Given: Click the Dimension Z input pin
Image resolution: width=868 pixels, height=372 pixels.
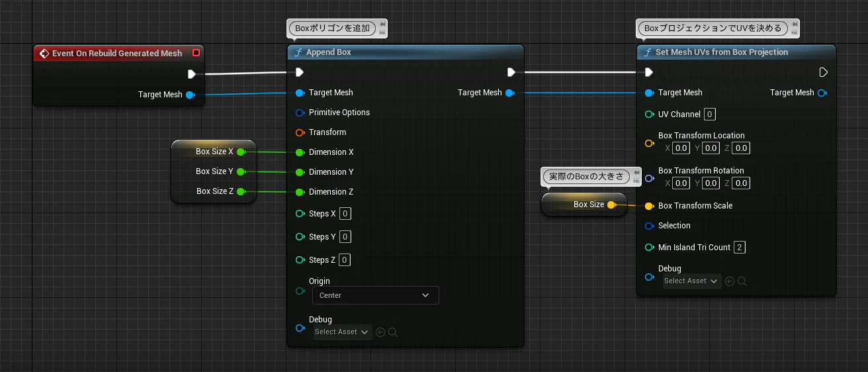Looking at the screenshot, I should click(x=300, y=192).
